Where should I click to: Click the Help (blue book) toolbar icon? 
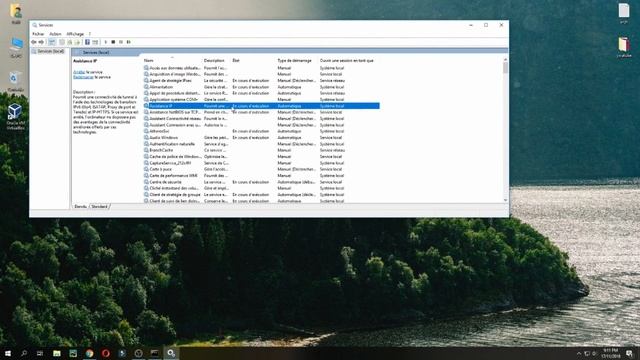click(x=87, y=42)
